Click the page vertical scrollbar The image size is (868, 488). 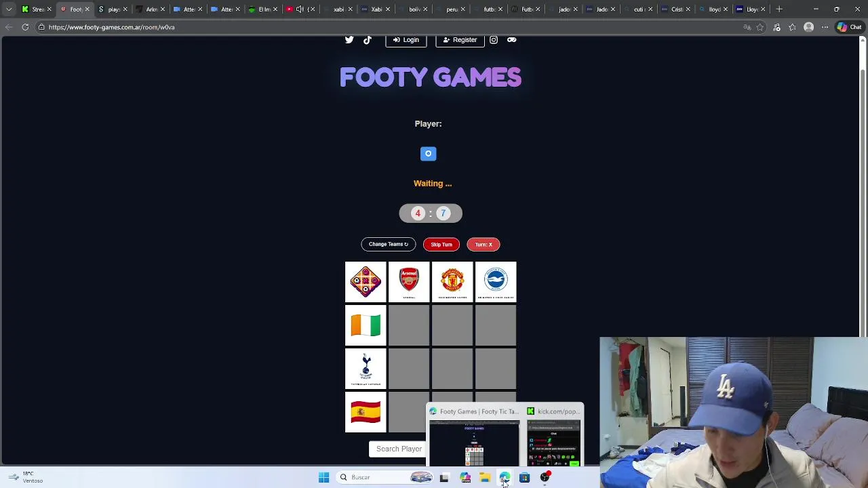(x=863, y=203)
